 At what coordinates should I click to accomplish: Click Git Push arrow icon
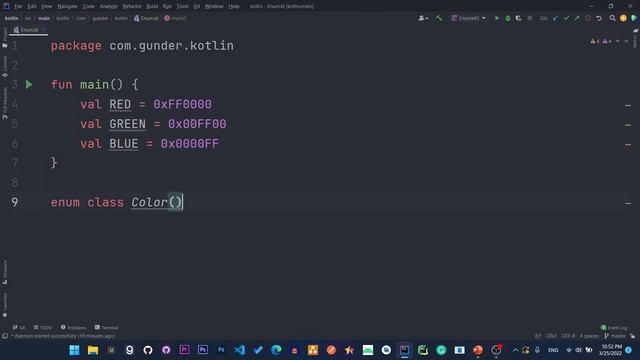pos(577,18)
